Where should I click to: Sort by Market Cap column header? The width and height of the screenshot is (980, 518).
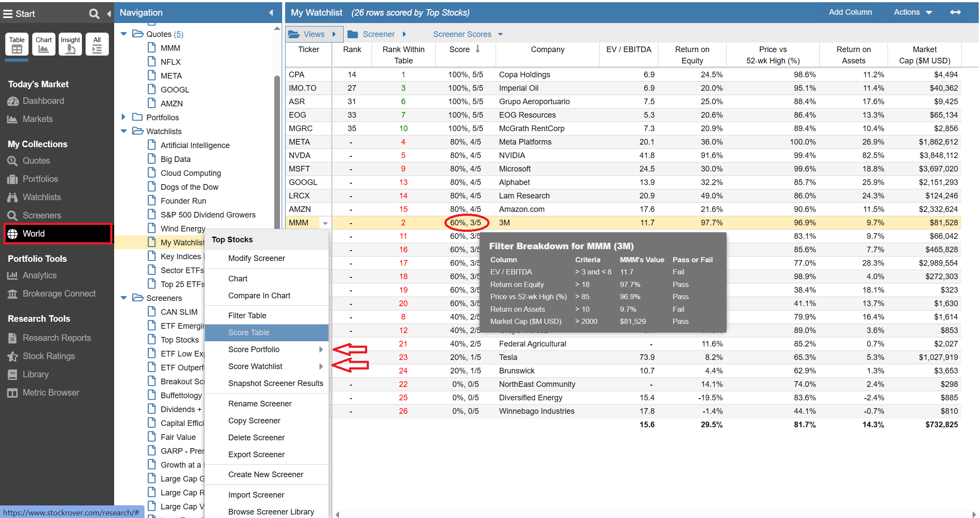coord(924,55)
